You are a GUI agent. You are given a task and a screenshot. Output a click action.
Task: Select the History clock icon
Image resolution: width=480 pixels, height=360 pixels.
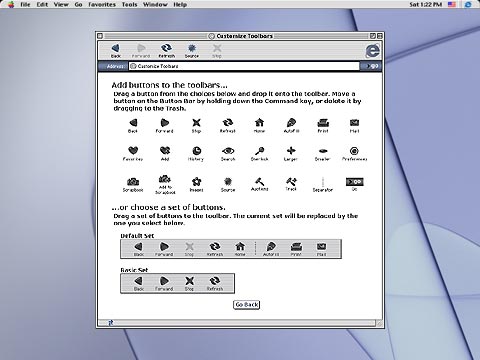tap(196, 154)
